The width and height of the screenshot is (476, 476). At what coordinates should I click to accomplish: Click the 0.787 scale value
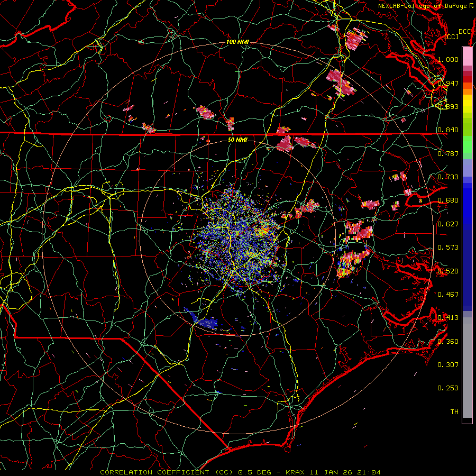pos(448,153)
